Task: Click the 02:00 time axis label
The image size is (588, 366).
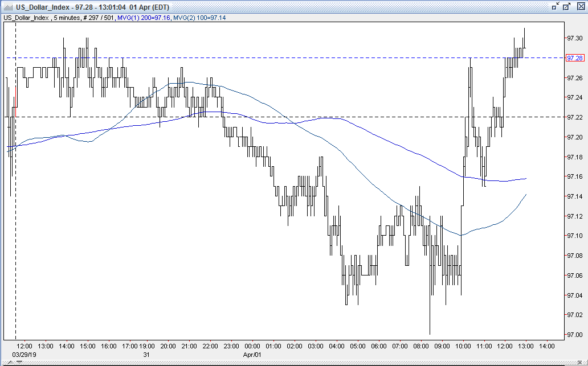Action: (295, 346)
